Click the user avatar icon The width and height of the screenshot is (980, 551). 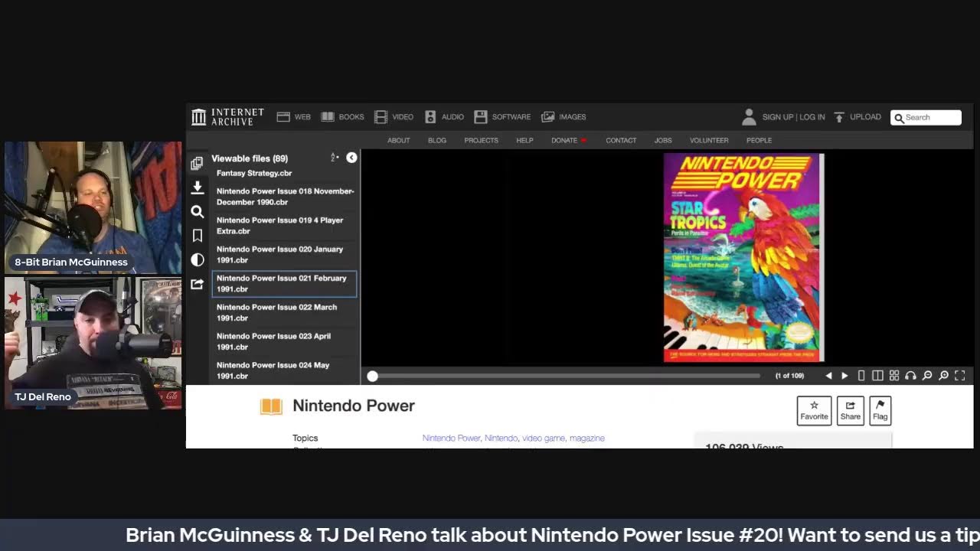pyautogui.click(x=749, y=117)
